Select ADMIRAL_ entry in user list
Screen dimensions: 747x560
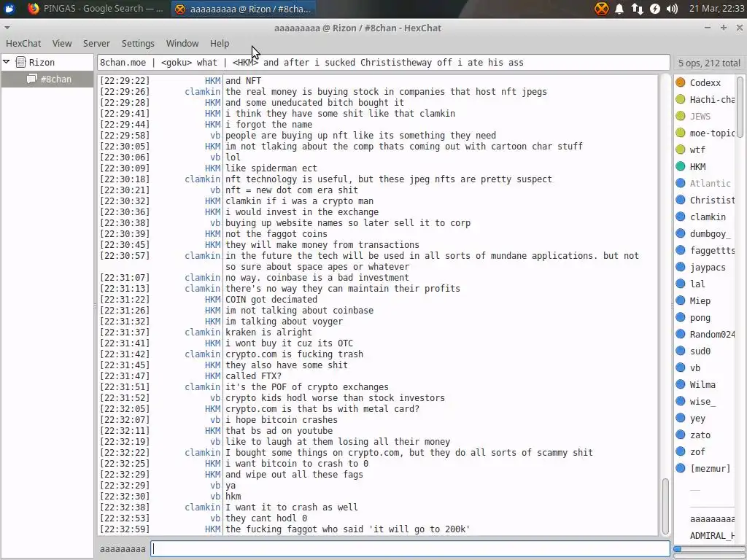tap(705, 536)
